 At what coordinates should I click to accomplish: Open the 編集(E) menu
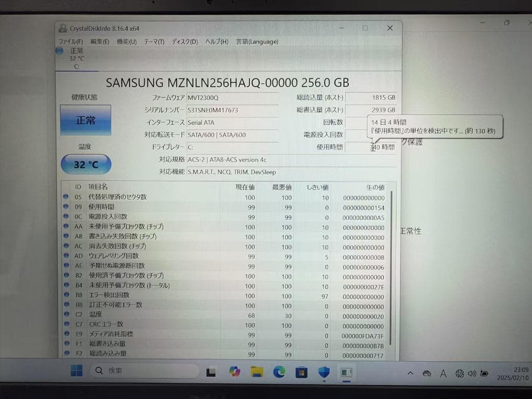(100, 42)
